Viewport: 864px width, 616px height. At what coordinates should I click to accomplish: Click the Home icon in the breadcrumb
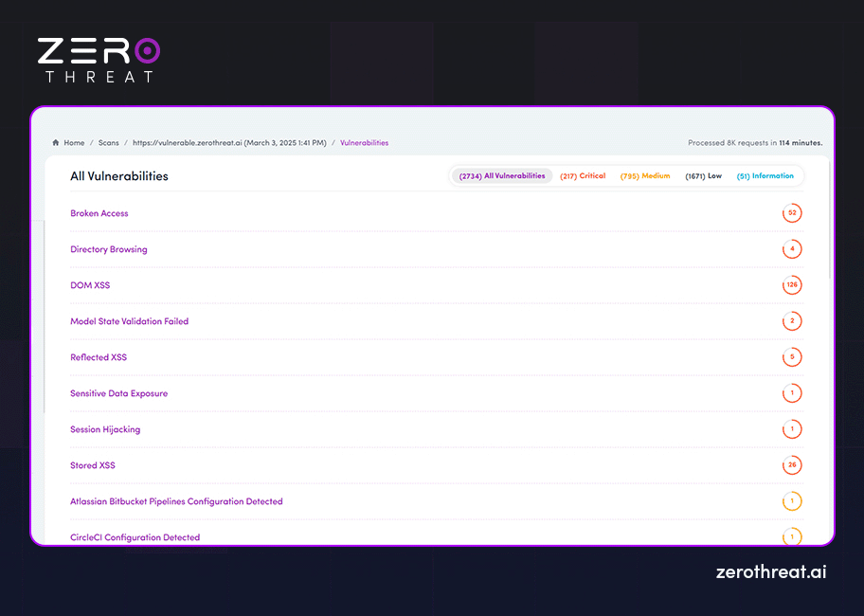[56, 143]
